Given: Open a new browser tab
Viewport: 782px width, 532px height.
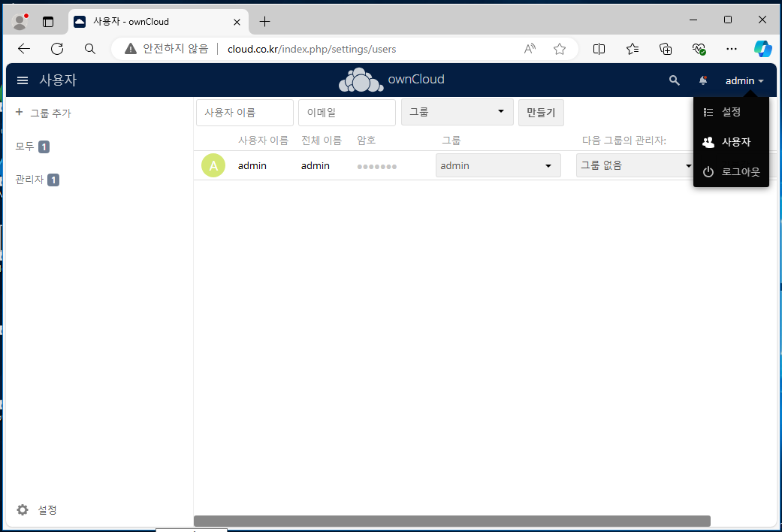Looking at the screenshot, I should point(265,22).
